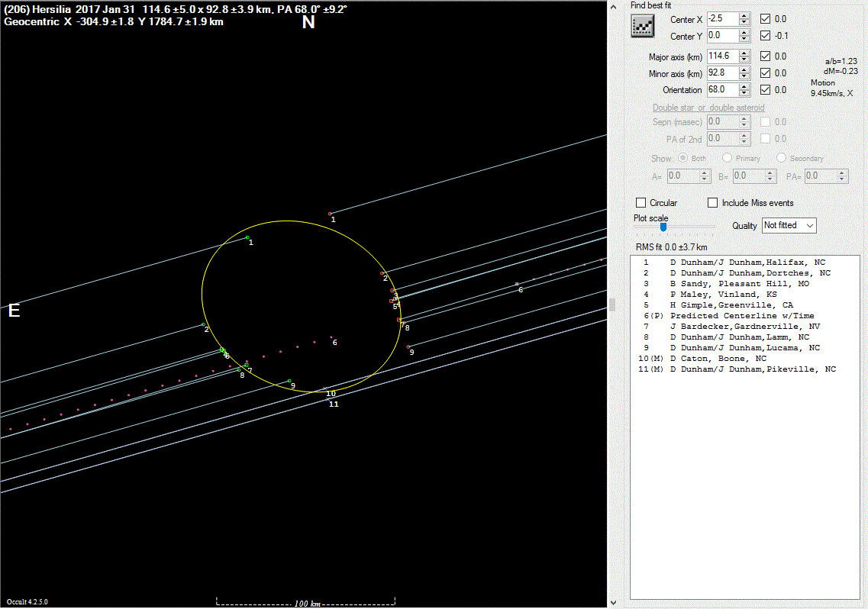This screenshot has height=609, width=868.
Task: Decrease Orientation with down arrow
Action: click(744, 93)
